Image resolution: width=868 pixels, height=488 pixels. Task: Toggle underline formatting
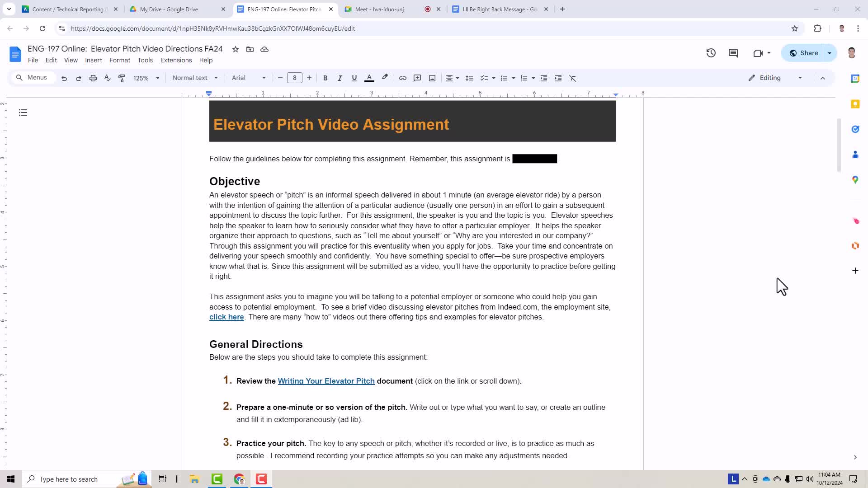(x=354, y=78)
